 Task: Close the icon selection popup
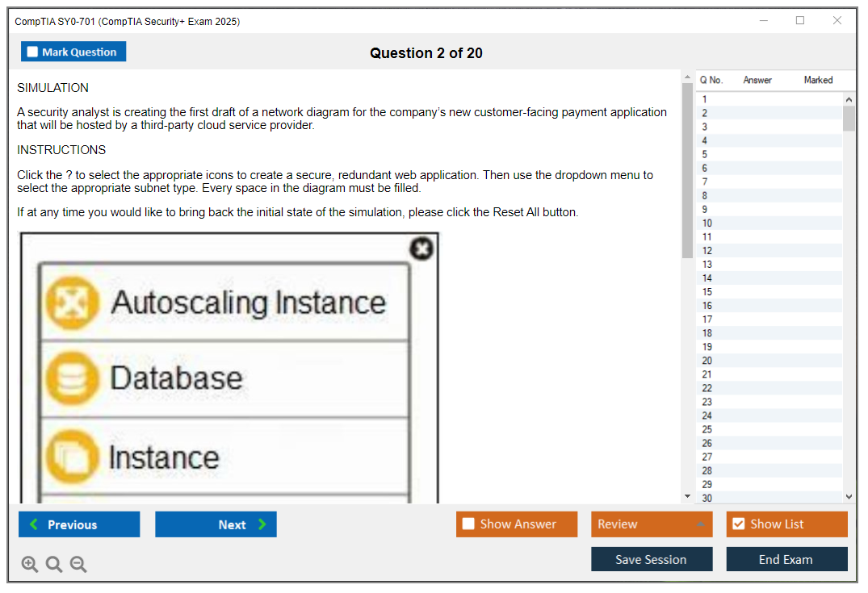421,248
